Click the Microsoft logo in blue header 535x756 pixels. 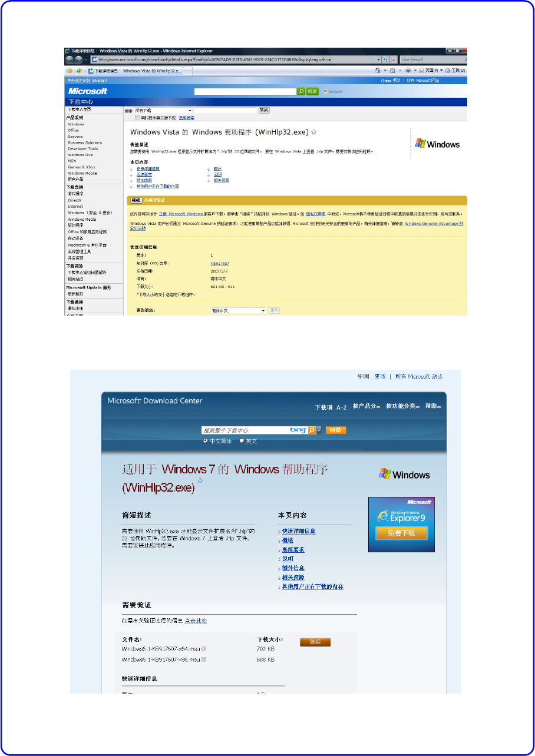(88, 91)
